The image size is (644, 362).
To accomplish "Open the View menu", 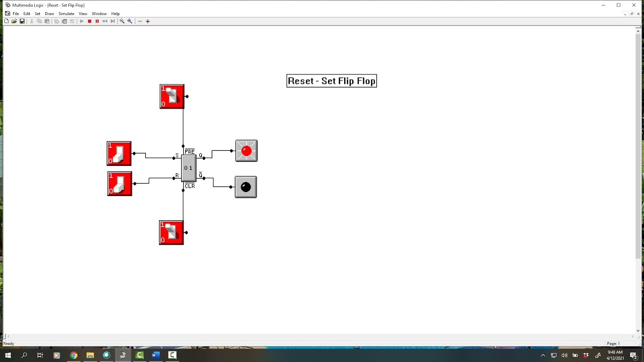I will [83, 14].
